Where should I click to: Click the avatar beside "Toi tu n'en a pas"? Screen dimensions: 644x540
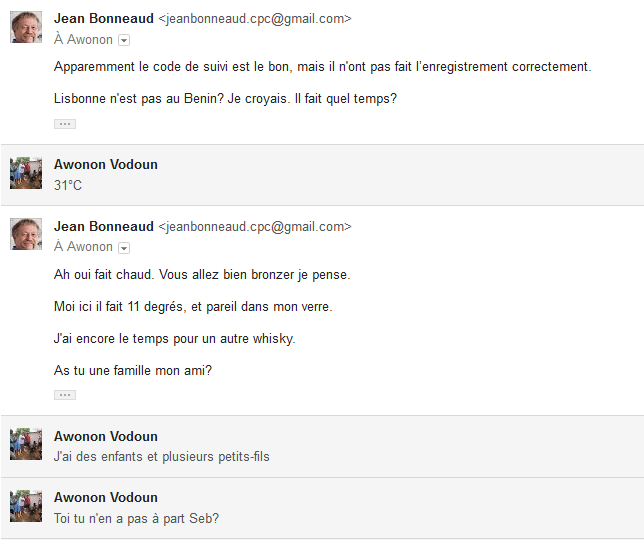coord(26,506)
